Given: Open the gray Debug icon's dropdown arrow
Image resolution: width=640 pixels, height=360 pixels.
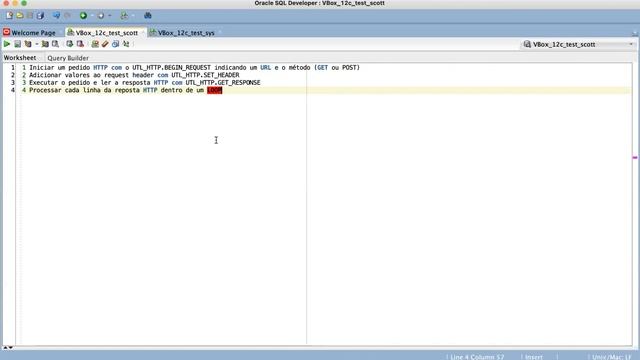Looking at the screenshot, I should pos(109,16).
